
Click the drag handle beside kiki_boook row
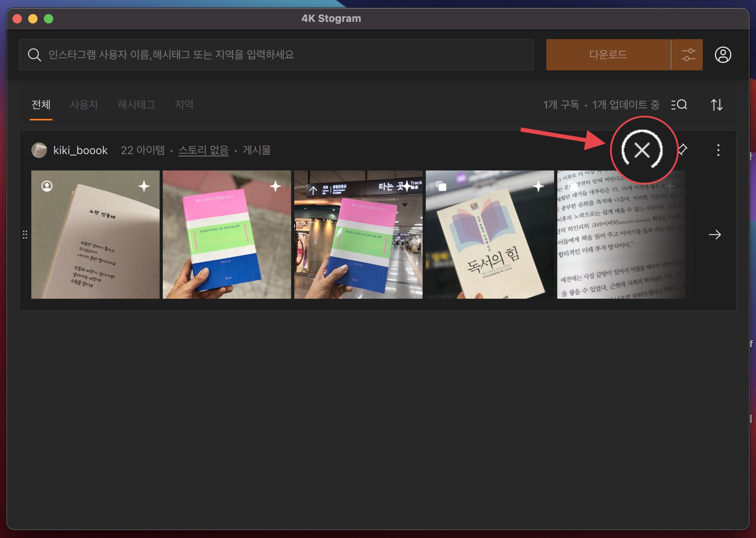[25, 235]
